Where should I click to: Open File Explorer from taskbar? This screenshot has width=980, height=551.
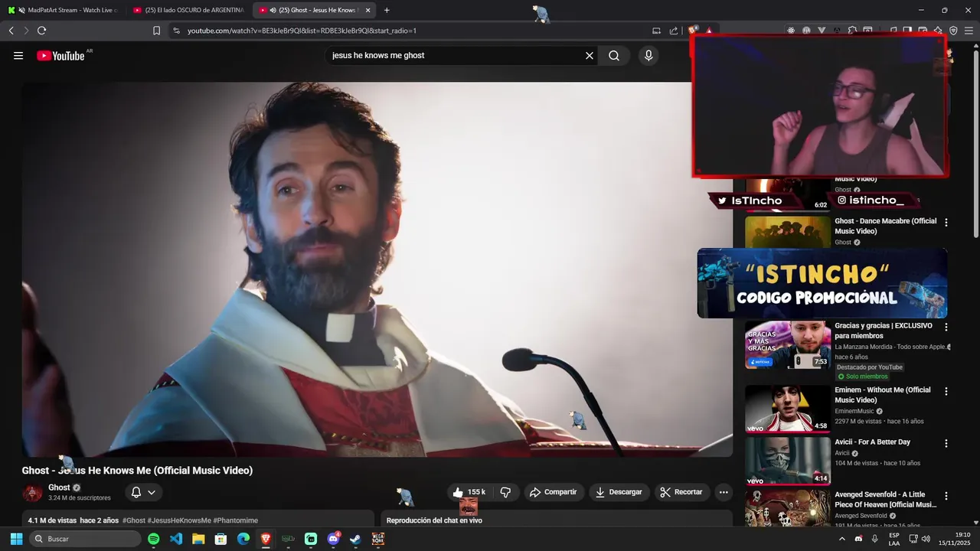(x=198, y=539)
